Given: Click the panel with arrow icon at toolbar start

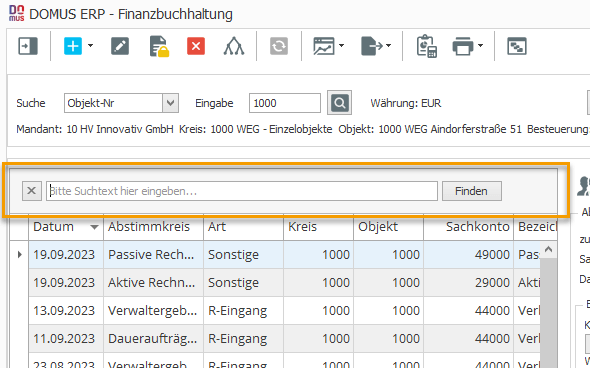Looking at the screenshot, I should (28, 46).
